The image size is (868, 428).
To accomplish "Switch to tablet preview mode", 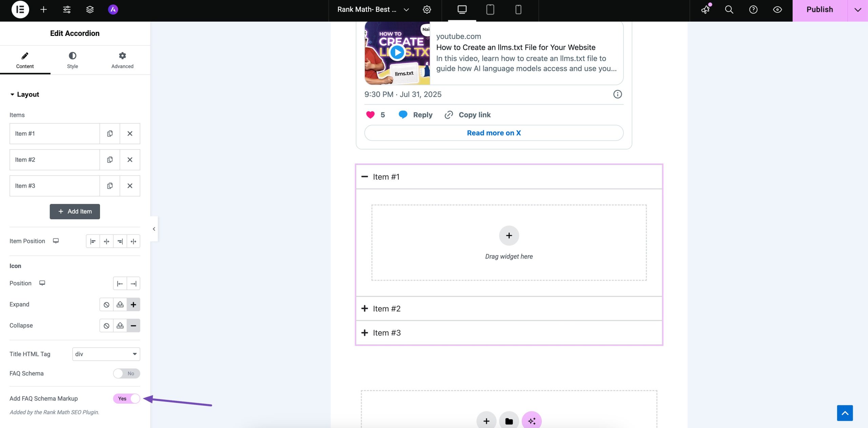I will [x=490, y=10].
